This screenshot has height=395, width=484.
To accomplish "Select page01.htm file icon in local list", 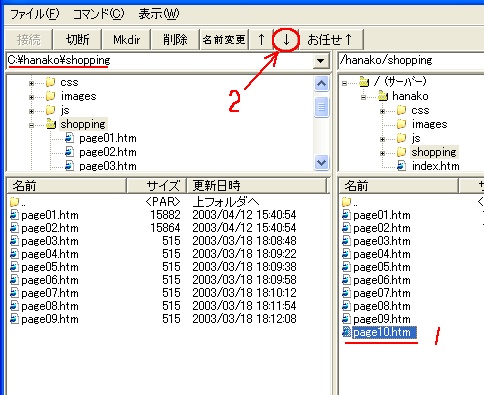I will [x=14, y=215].
